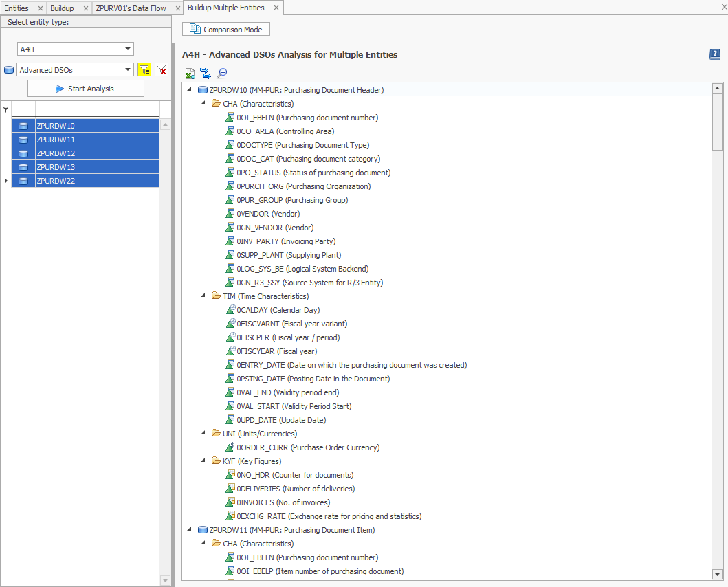Export analysis results to Excel
728x587 pixels.
[x=190, y=72]
